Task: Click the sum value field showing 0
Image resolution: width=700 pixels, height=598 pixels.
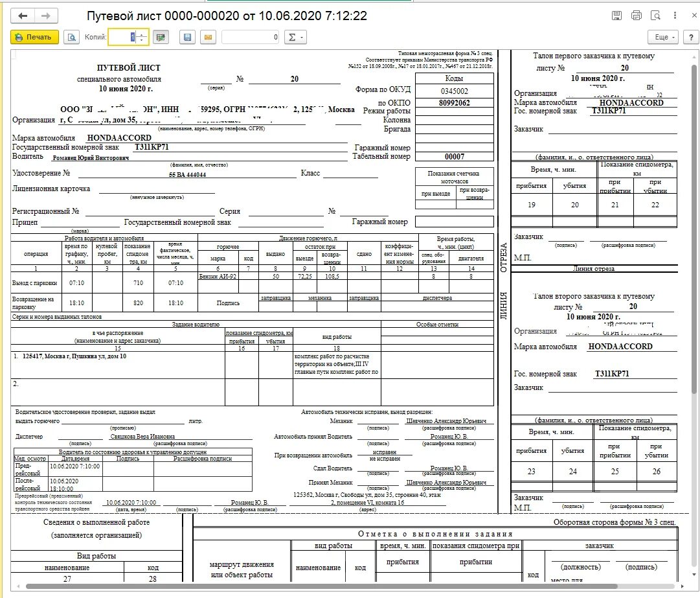Action: tap(251, 37)
